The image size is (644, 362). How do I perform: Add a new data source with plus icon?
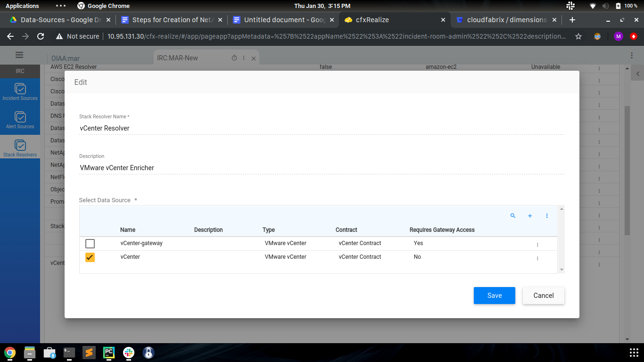click(530, 216)
